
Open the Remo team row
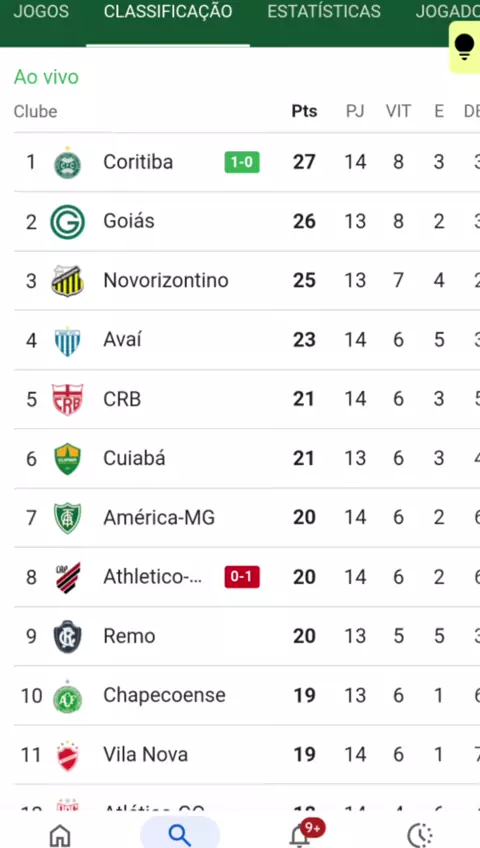click(x=246, y=636)
